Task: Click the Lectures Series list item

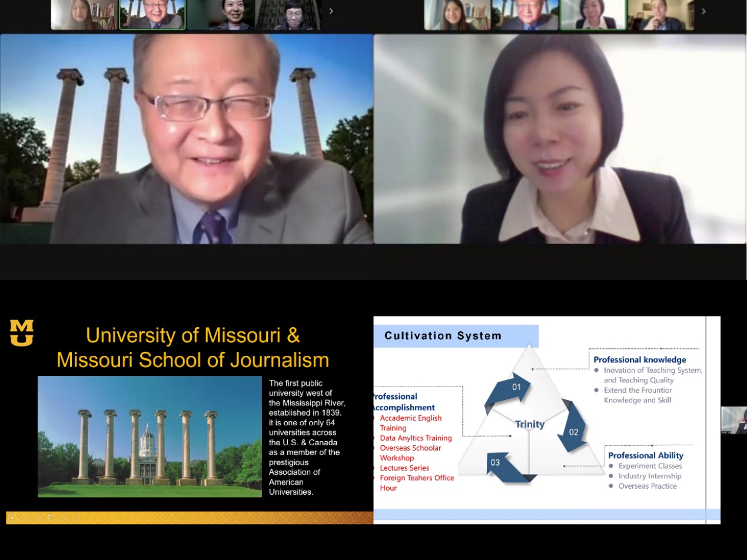Action: (404, 468)
